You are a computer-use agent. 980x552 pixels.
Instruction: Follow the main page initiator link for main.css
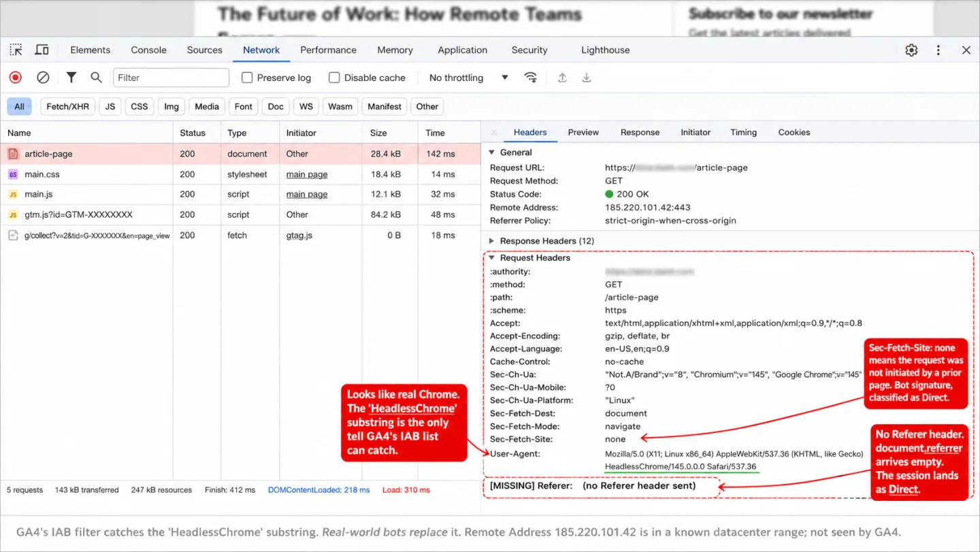click(x=306, y=174)
